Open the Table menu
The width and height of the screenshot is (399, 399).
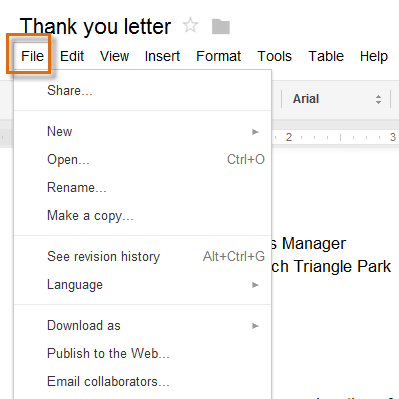point(326,56)
